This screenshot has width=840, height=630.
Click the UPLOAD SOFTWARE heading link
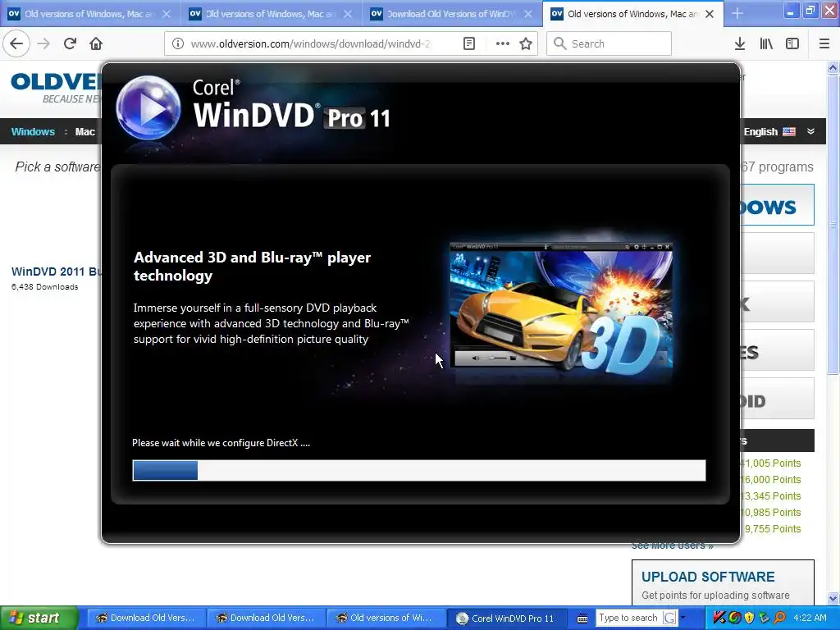coord(708,577)
